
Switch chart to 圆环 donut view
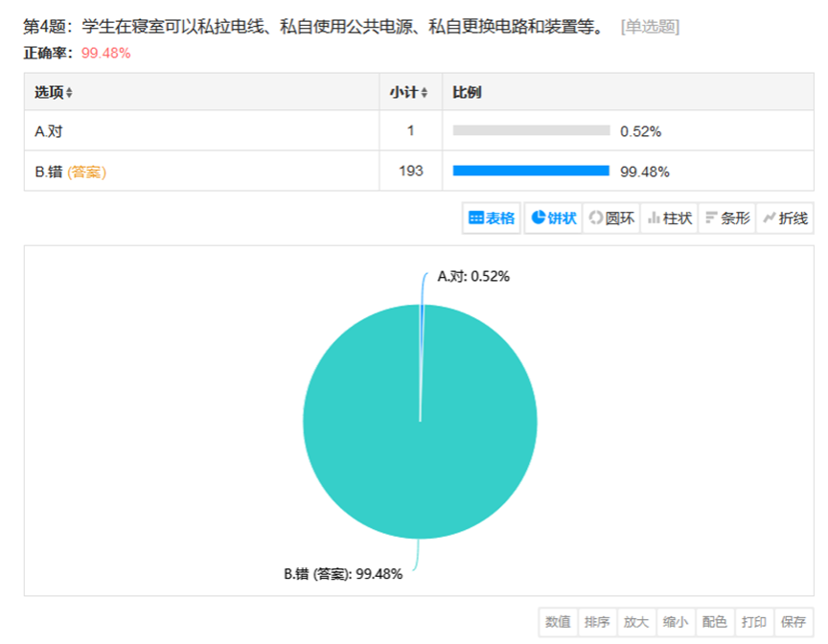611,218
